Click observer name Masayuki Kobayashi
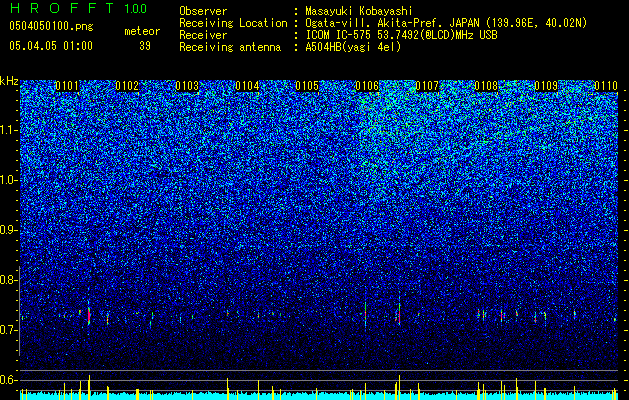Image resolution: width=629 pixels, height=400 pixels. (x=358, y=11)
